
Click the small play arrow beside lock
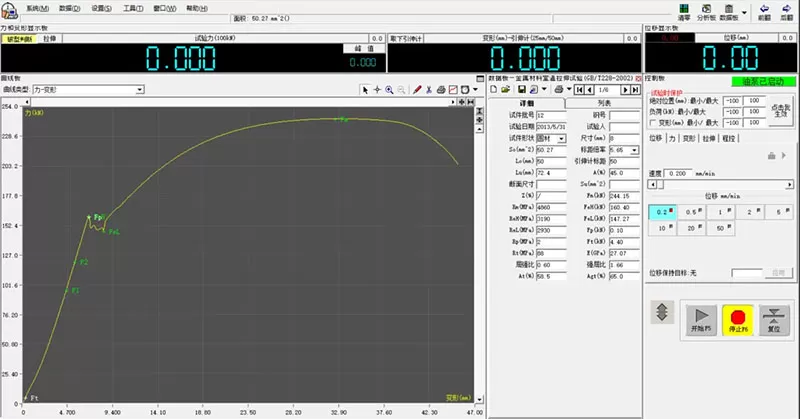(x=784, y=156)
